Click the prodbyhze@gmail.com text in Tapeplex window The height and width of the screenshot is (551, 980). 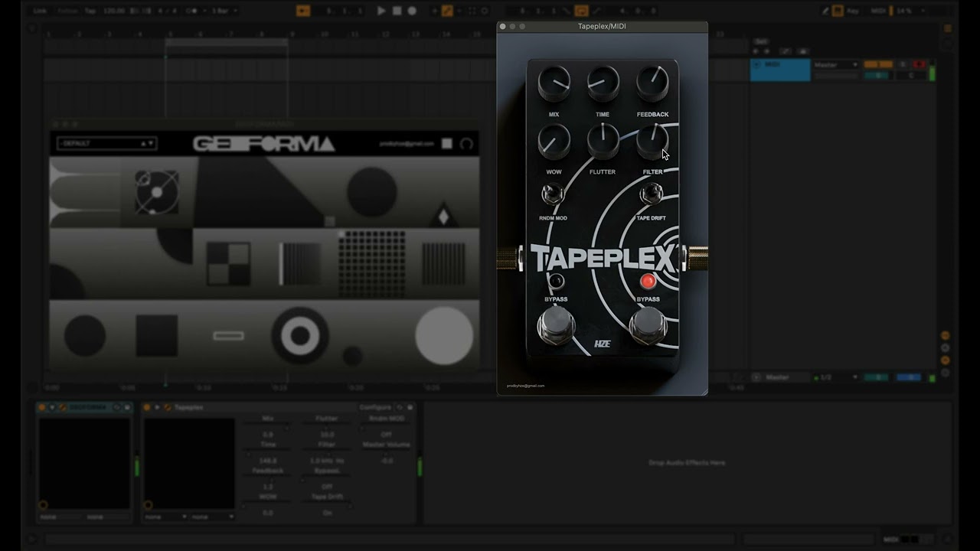(x=525, y=386)
